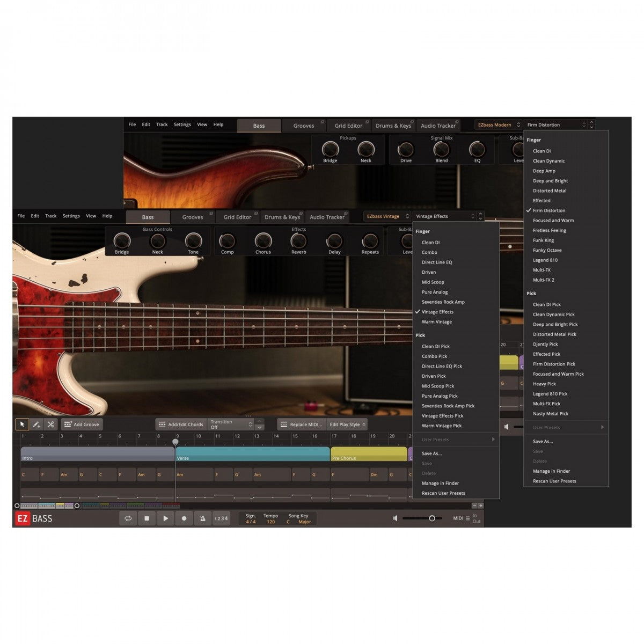644x644 pixels.
Task: Click Add Groove button
Action: [x=82, y=424]
